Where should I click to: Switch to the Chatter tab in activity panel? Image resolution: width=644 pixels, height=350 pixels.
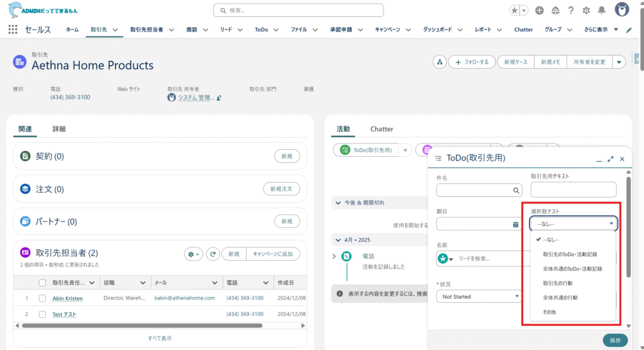tap(382, 129)
